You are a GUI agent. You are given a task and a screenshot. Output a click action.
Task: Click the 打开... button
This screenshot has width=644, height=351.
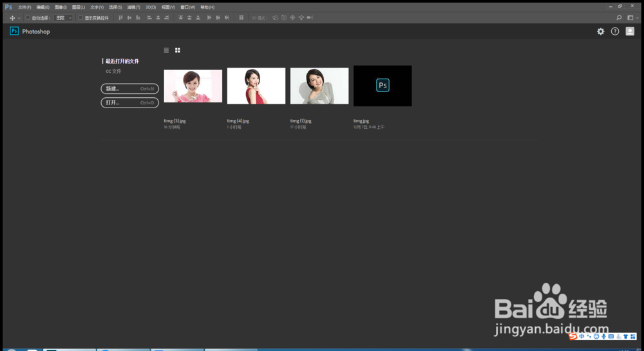[130, 102]
